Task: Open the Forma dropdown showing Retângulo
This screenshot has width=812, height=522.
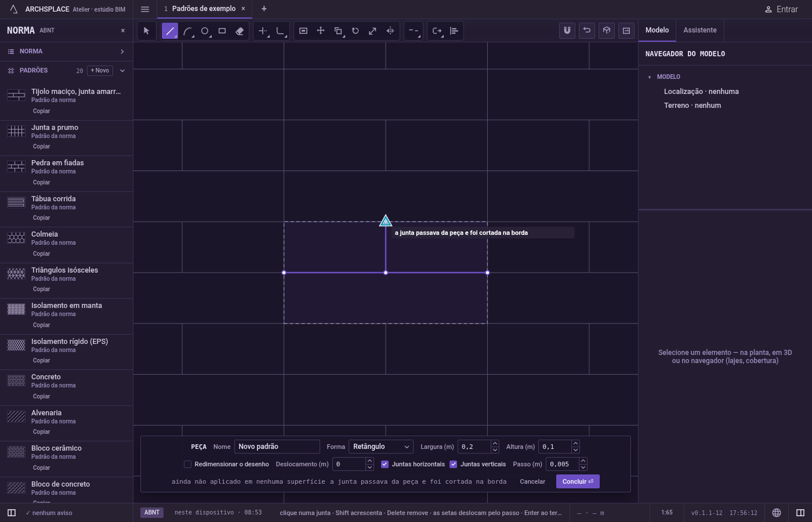Action: (x=381, y=447)
